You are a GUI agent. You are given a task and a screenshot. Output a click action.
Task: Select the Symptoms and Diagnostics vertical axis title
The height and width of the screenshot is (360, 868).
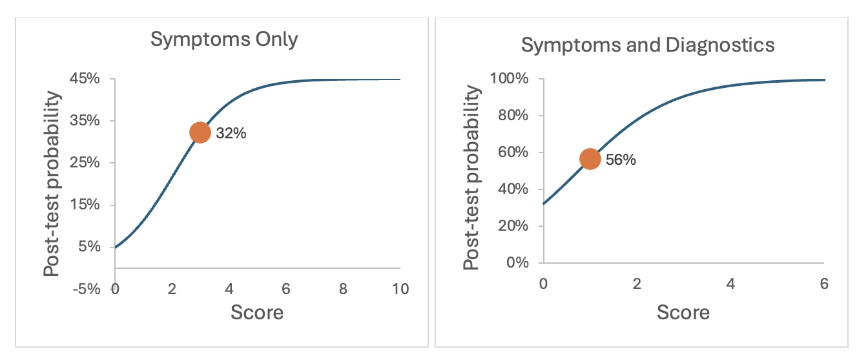pos(473,178)
